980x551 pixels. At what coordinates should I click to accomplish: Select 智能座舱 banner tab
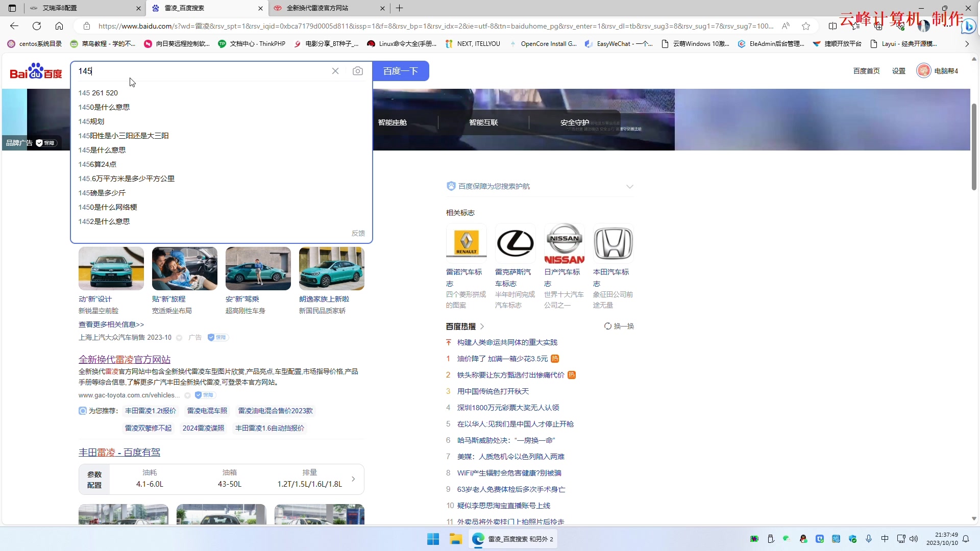(x=392, y=122)
